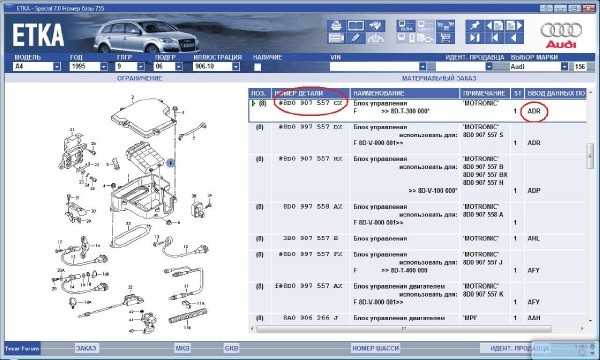Open the shopping cart order icon
Screen dimensions: 600x360
[445, 38]
